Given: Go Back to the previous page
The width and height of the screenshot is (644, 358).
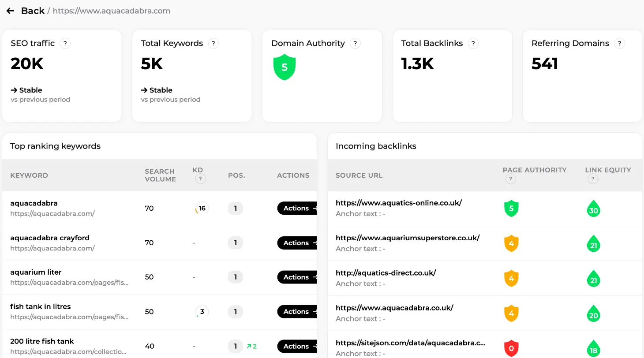Looking at the screenshot, I should (33, 11).
